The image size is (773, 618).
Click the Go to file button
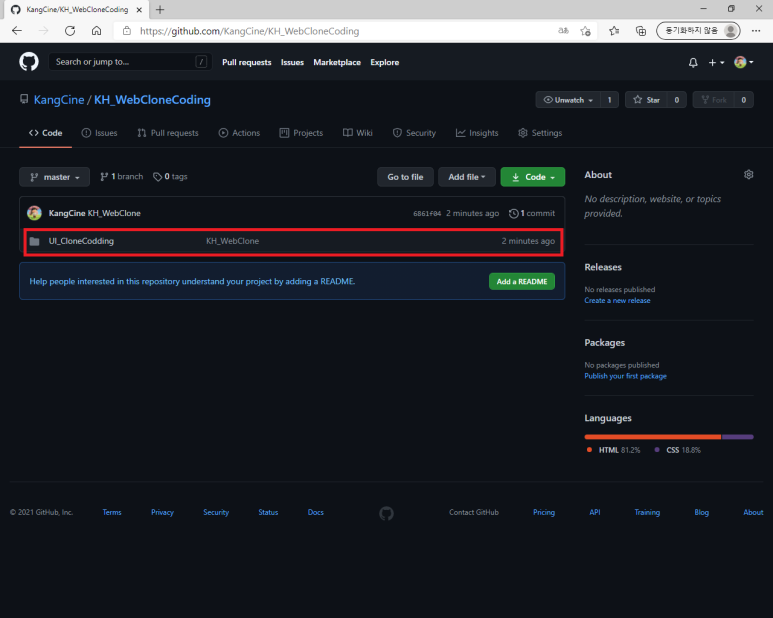(x=405, y=177)
